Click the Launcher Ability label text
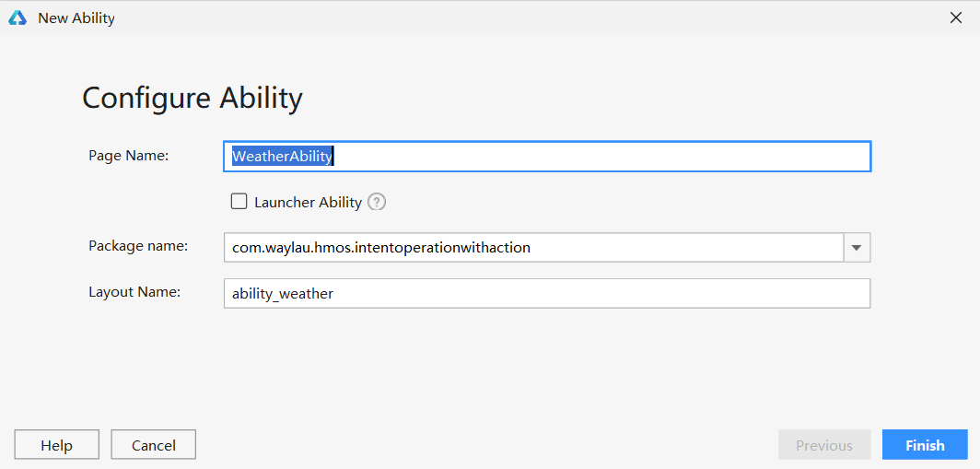The height and width of the screenshot is (469, 980). coord(308,203)
